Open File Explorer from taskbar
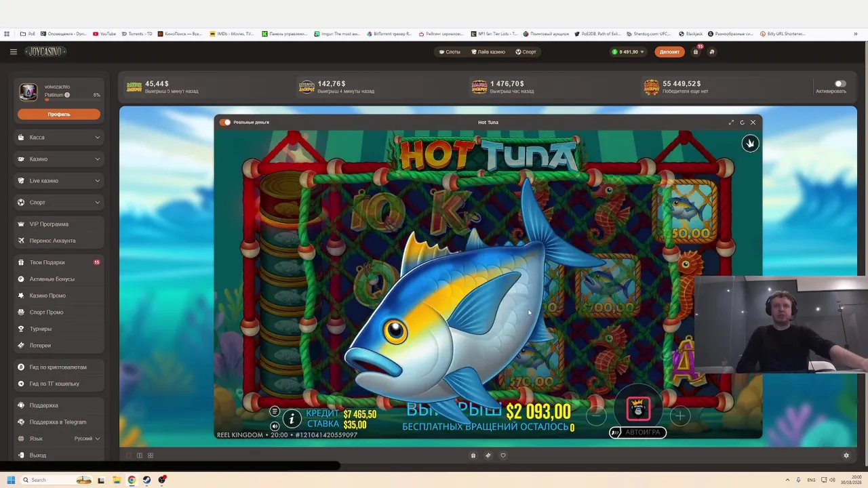868x488 pixels. (117, 480)
